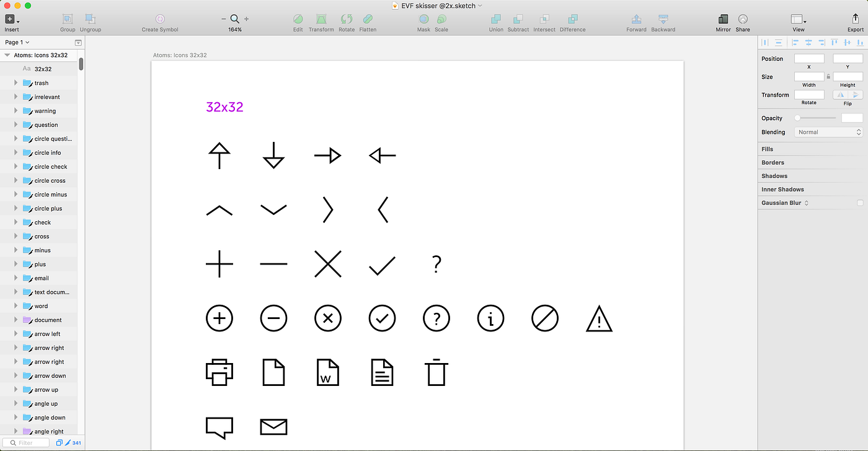
Task: Enable the Gaussian Blur checkbox
Action: point(859,203)
